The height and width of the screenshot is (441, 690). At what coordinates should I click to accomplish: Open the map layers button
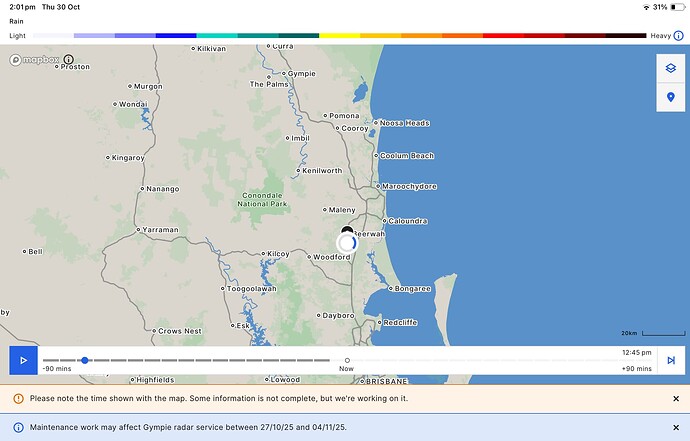pyautogui.click(x=670, y=68)
